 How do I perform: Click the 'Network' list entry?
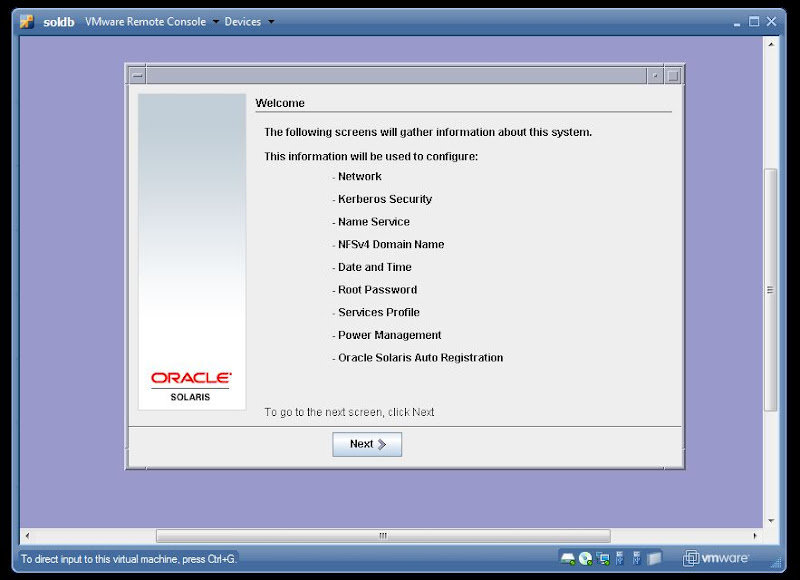pos(360,176)
